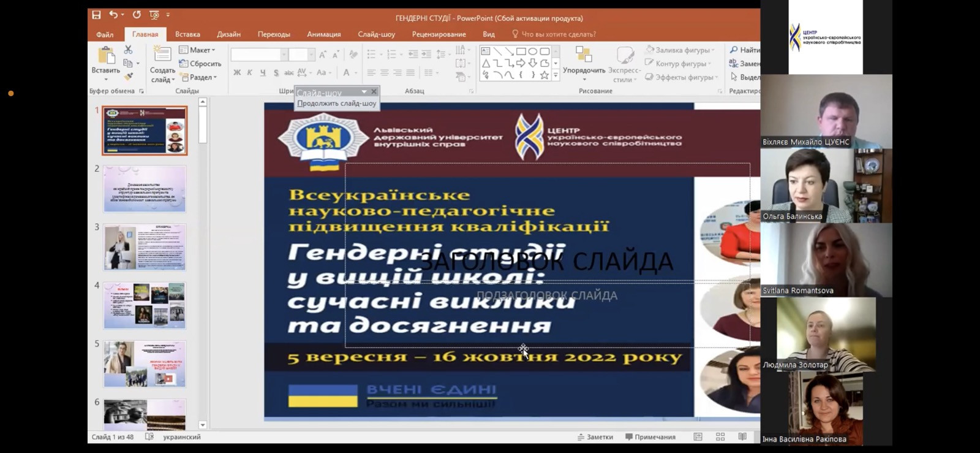Decrease list indent level

[x=413, y=55]
